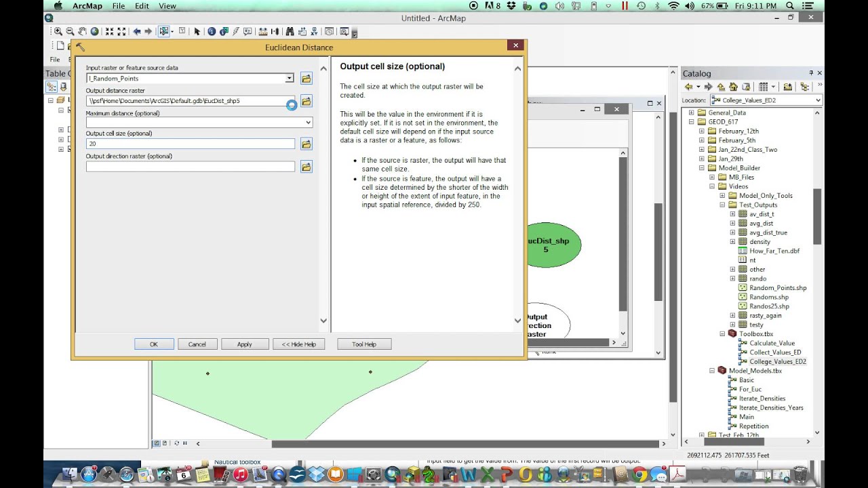Open Catalog view type dropdown
Screen dimensions: 868x488
click(773, 87)
